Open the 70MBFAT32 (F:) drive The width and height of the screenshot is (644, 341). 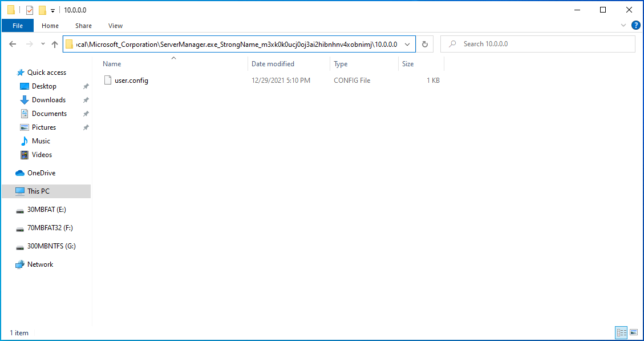tap(50, 227)
